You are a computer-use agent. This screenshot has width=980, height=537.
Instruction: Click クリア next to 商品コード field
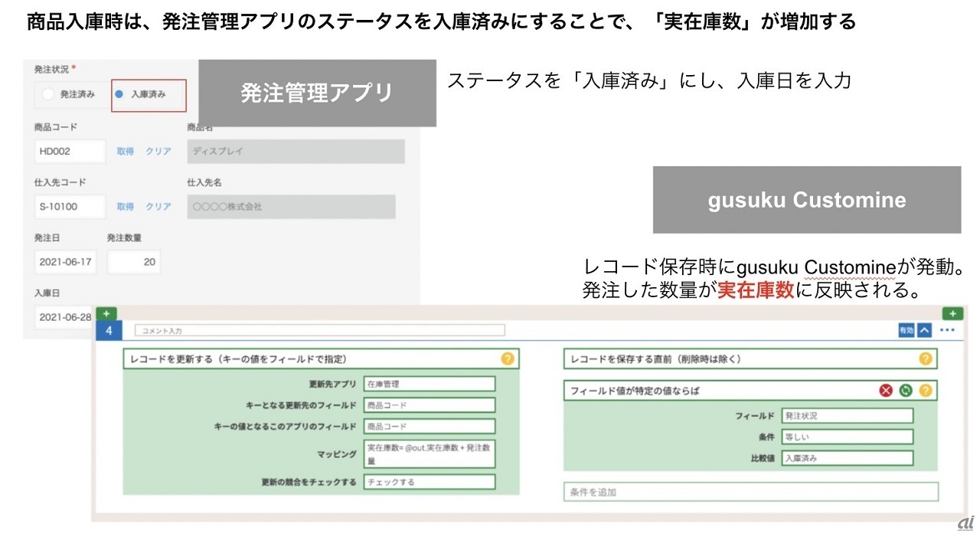point(158,152)
